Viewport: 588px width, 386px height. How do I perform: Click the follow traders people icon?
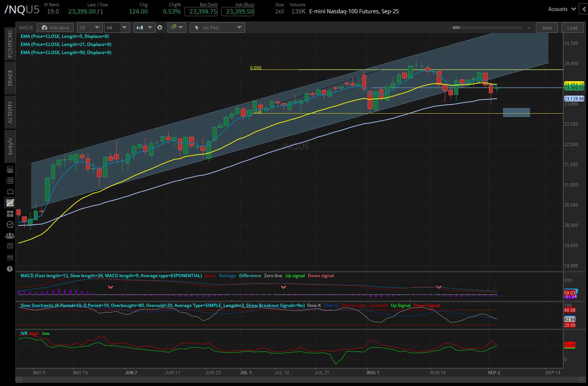point(10,235)
